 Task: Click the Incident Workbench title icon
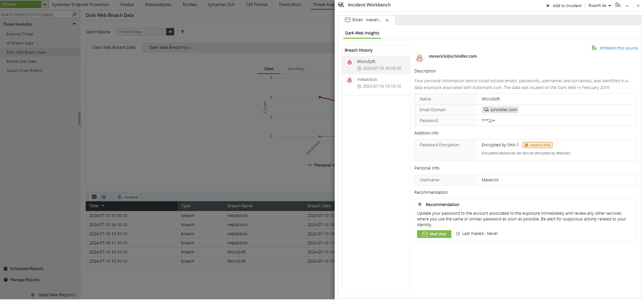click(341, 5)
